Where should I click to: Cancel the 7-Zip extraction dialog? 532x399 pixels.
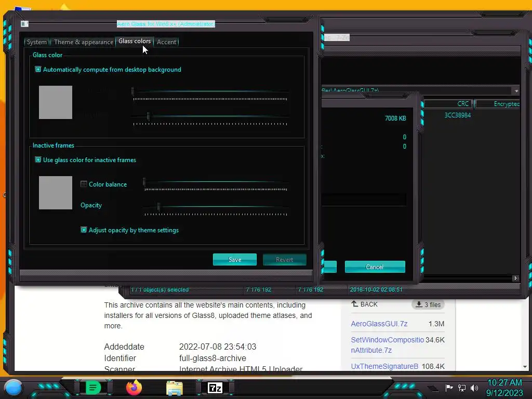[375, 267]
